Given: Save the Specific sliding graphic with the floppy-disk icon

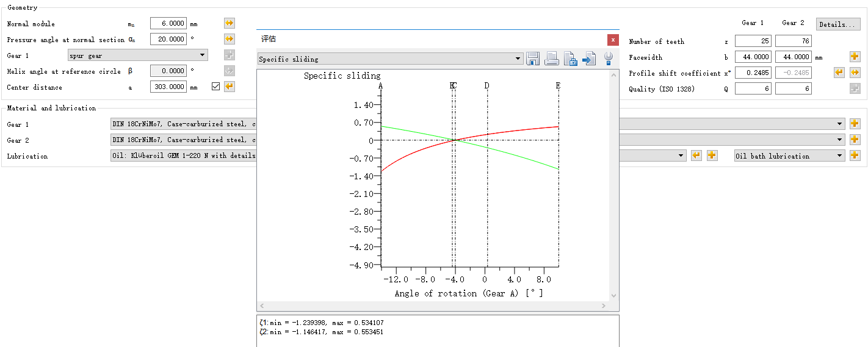Looking at the screenshot, I should (533, 59).
